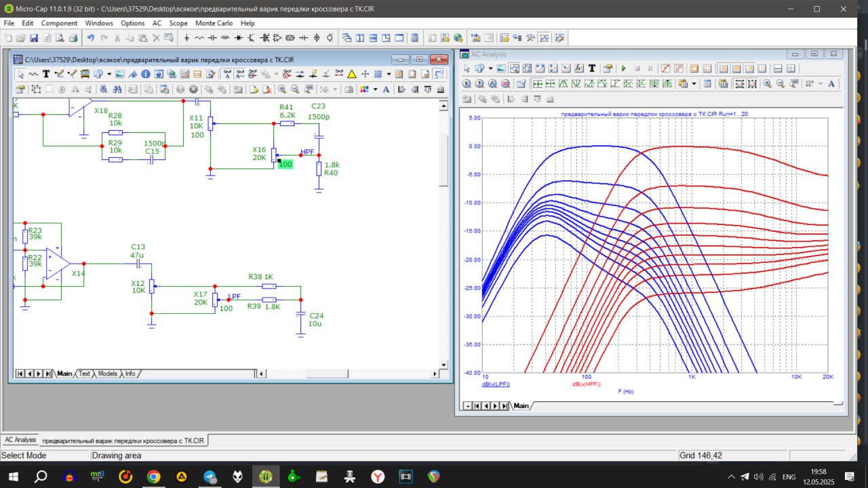Click the Save file floppy disk icon
The image size is (868, 488).
coord(35,38)
